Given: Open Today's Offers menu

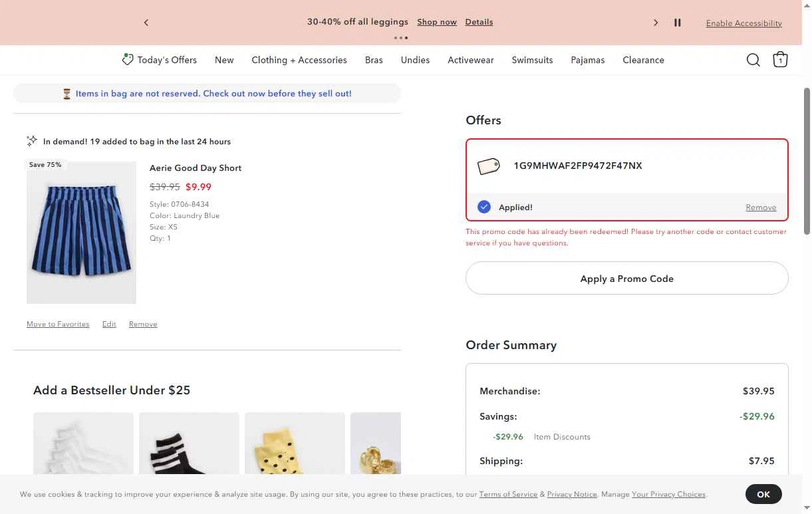Looking at the screenshot, I should tap(160, 60).
